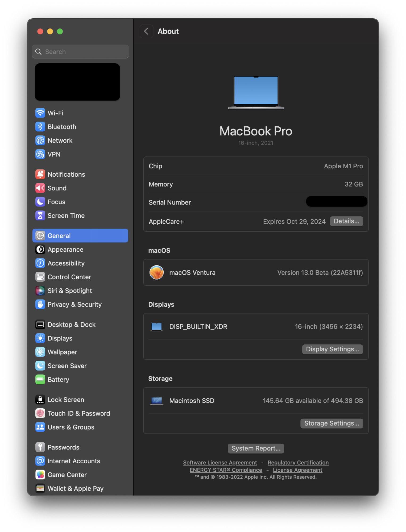This screenshot has width=406, height=532.
Task: Click the Search field
Action: coord(80,52)
